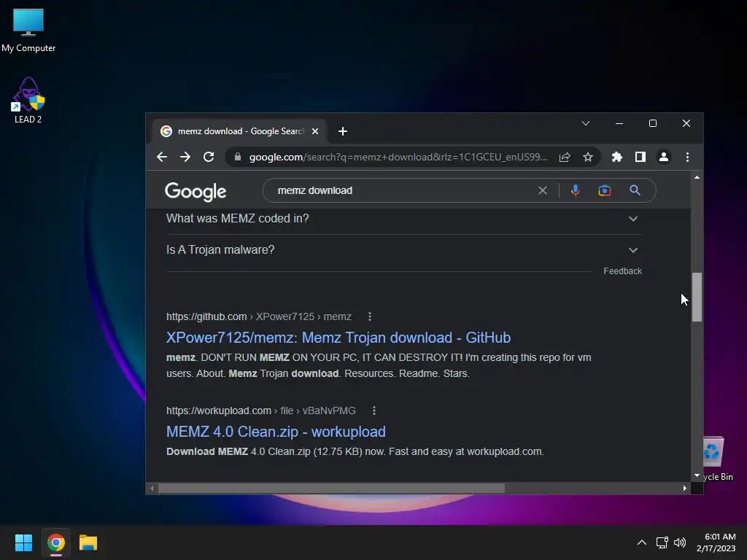This screenshot has height=560, width=747.
Task: Open a new Chrome tab
Action: 343,131
